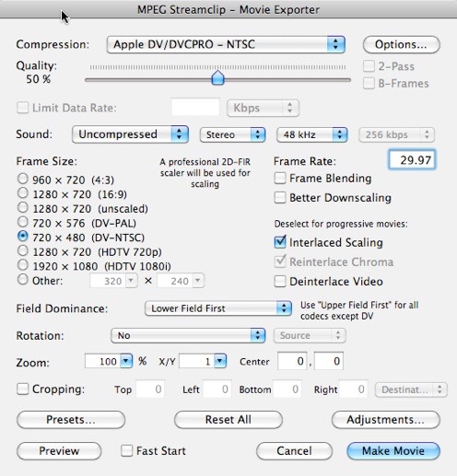Expand the Zoom percentage dropdown arrow
This screenshot has height=476, width=457.
126,361
